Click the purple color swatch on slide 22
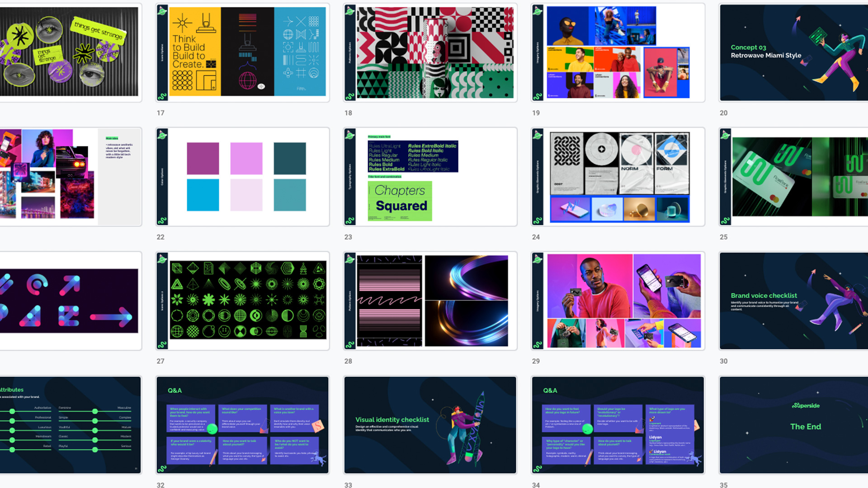This screenshot has height=488, width=868. click(203, 159)
